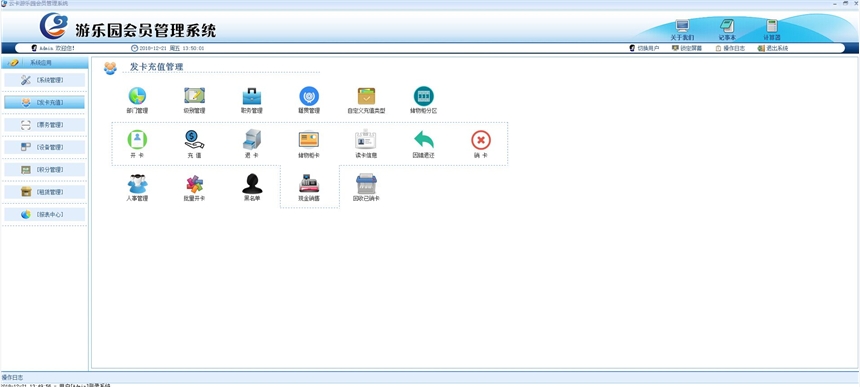Viewport: 860px width, 387px height.
Task: Select 报表中心 in the left sidebar
Action: [x=44, y=214]
